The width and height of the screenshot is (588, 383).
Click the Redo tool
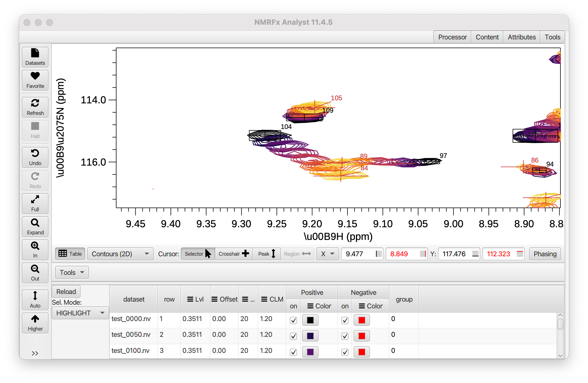tap(35, 181)
